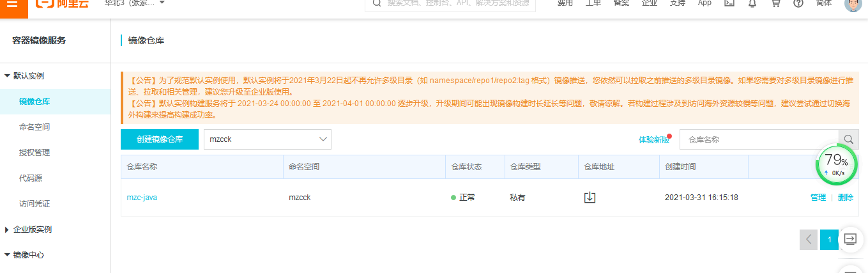Click the user avatar
The image size is (868, 273).
pyautogui.click(x=853, y=5)
